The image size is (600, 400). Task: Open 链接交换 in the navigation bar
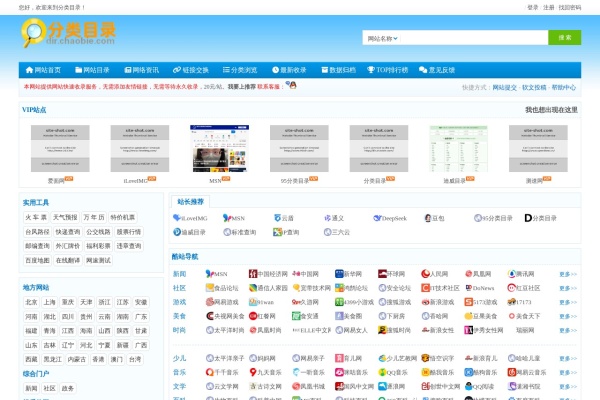click(191, 70)
